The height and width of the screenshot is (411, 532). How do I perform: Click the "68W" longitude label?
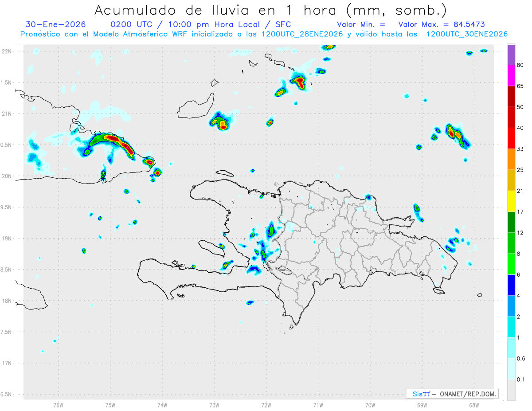tap(473, 404)
